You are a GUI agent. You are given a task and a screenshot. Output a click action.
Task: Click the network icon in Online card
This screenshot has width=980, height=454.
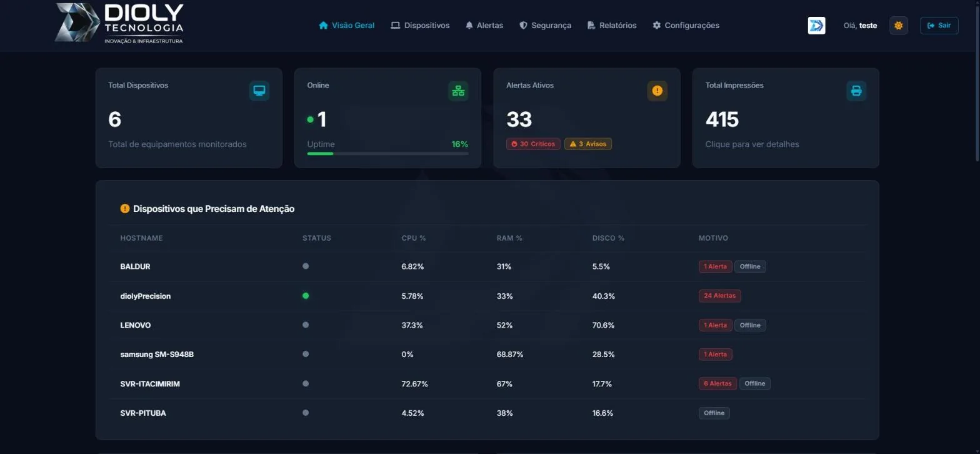(x=458, y=91)
